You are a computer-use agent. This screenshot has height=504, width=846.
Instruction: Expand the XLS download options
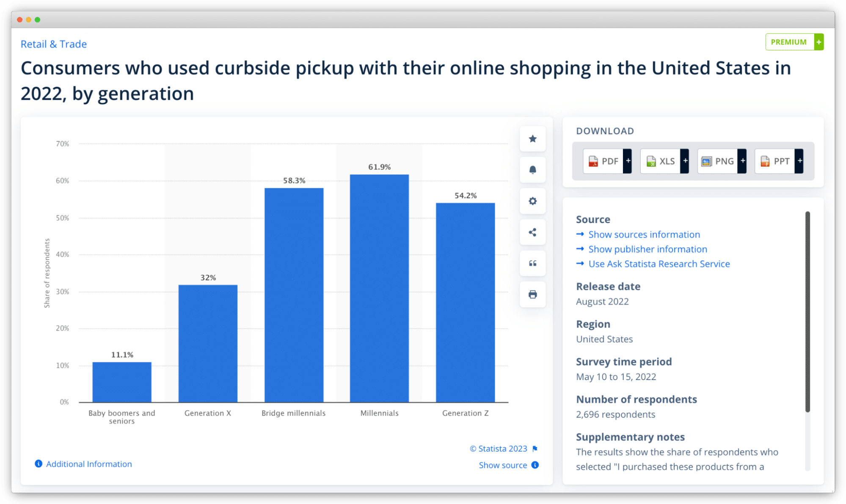(686, 161)
